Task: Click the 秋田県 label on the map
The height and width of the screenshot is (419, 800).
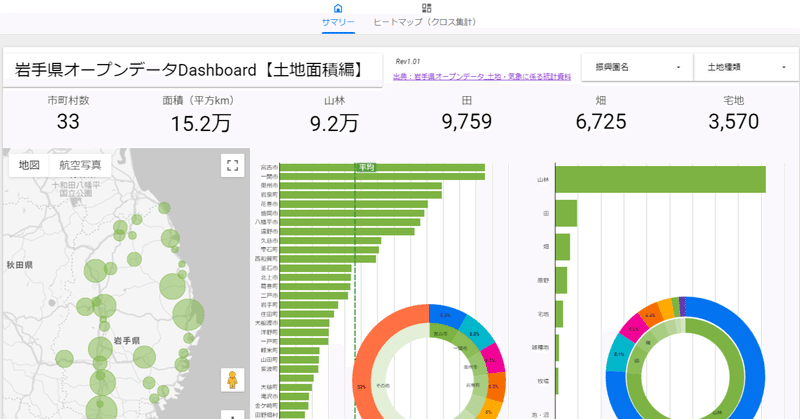Action: click(x=19, y=265)
